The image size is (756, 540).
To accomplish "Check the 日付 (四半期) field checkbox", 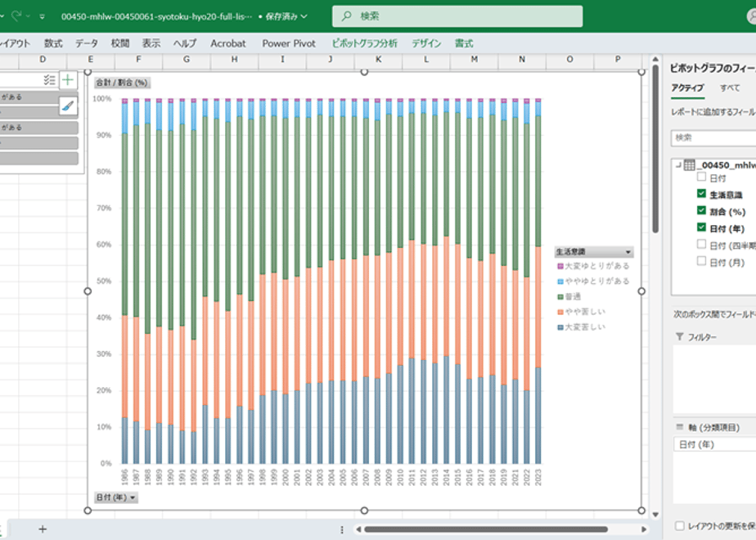I will [701, 245].
